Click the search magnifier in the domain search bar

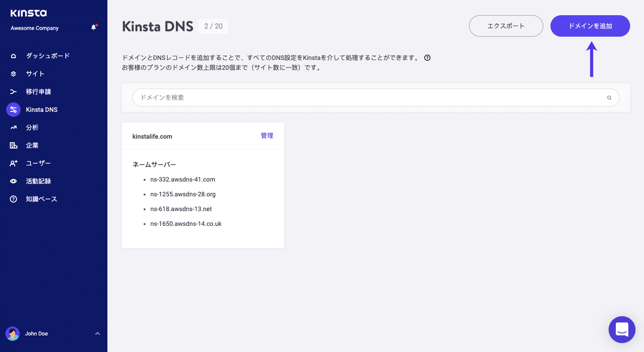point(609,97)
